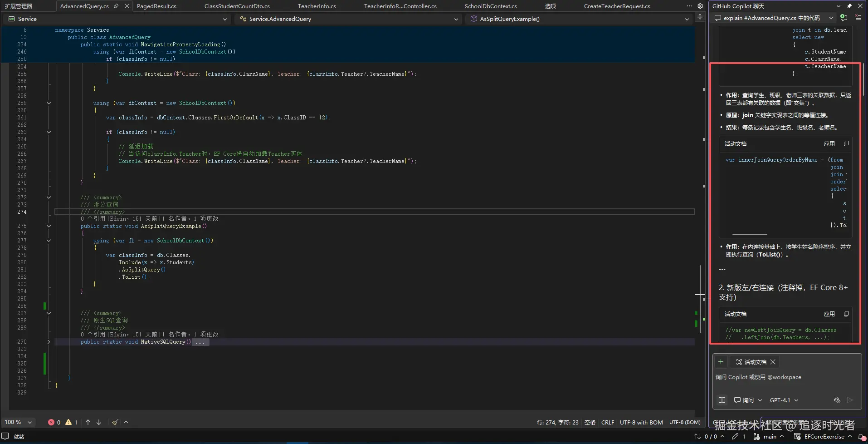Remove the 活动文档 context chip

pyautogui.click(x=773, y=362)
